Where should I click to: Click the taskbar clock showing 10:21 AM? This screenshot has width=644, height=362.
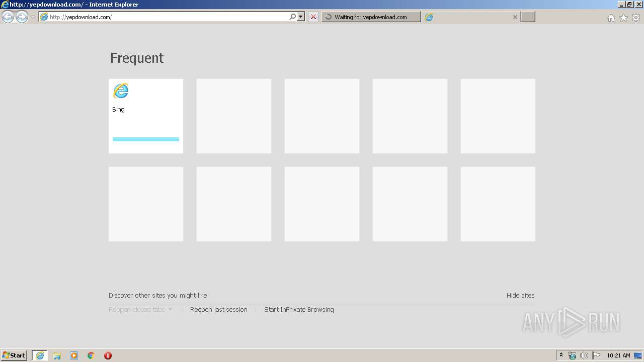[x=618, y=355]
